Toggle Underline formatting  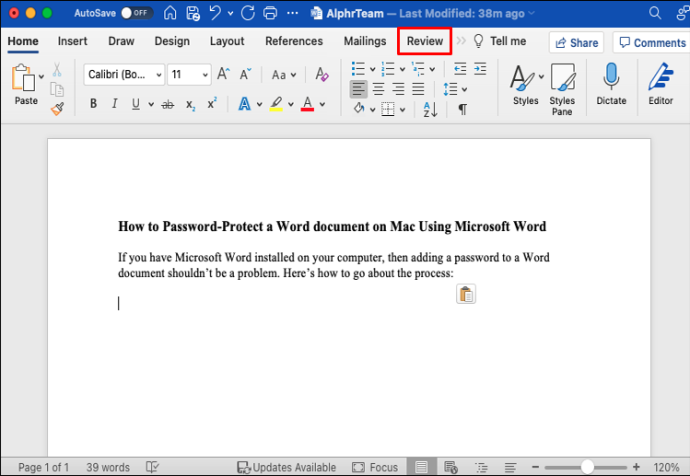[136, 104]
